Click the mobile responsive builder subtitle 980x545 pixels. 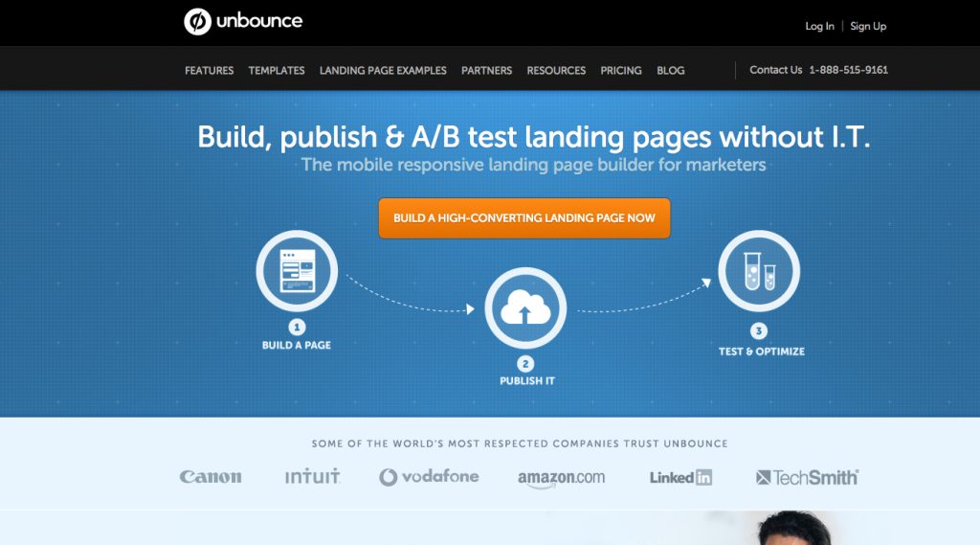pos(534,165)
